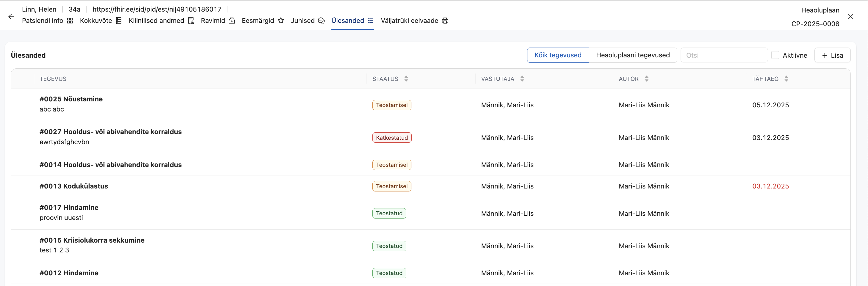The width and height of the screenshot is (868, 286).
Task: Select the Eesmärgid star icon
Action: coord(281,21)
